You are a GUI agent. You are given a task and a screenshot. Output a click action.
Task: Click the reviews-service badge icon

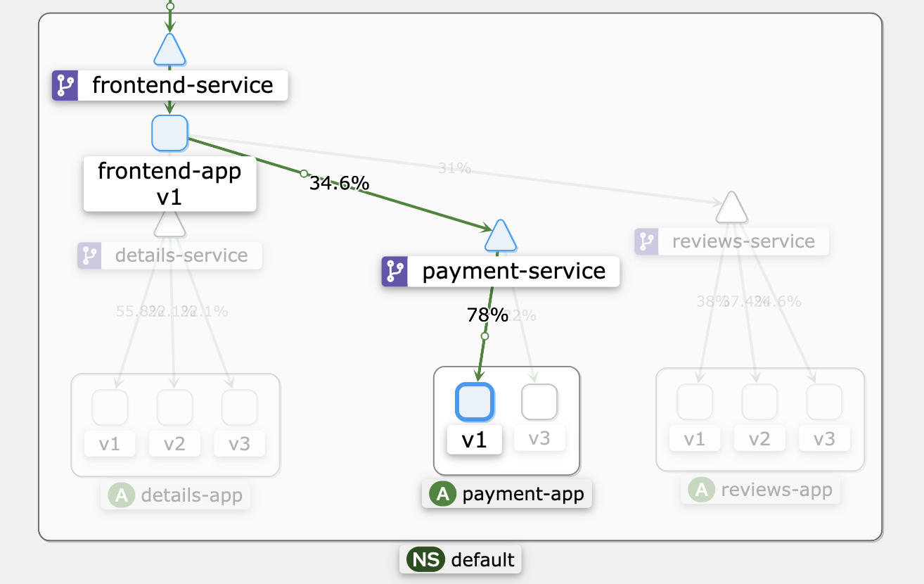[x=647, y=241]
